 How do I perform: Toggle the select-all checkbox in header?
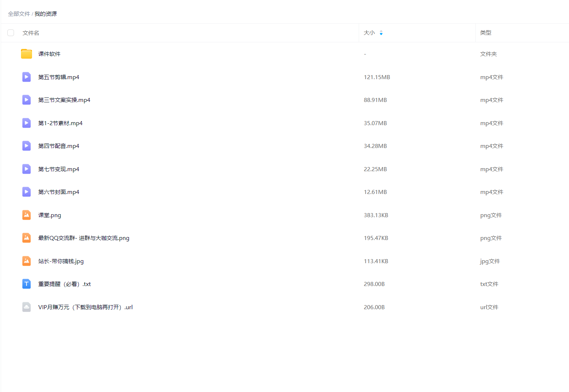pyautogui.click(x=11, y=33)
